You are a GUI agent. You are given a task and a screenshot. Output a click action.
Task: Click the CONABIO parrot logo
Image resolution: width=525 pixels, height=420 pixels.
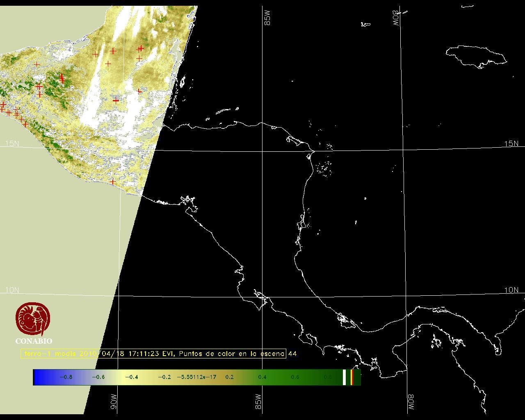tap(34, 319)
